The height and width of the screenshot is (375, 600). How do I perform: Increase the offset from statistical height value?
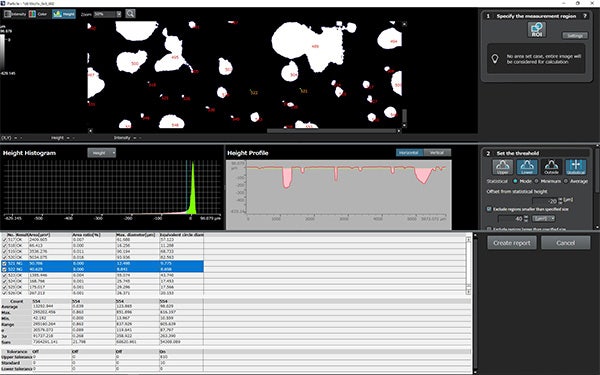[x=561, y=199]
